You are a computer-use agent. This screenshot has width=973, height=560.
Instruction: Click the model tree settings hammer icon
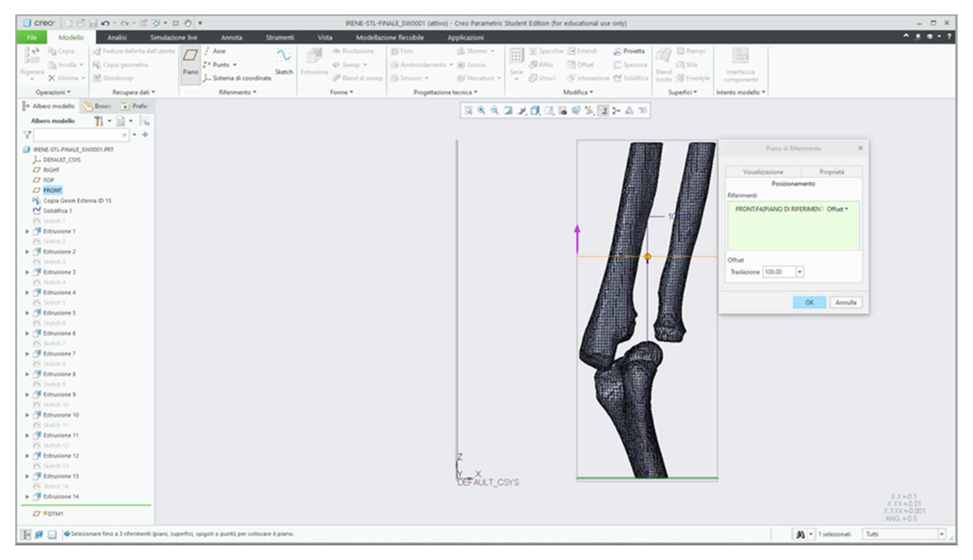[x=99, y=121]
